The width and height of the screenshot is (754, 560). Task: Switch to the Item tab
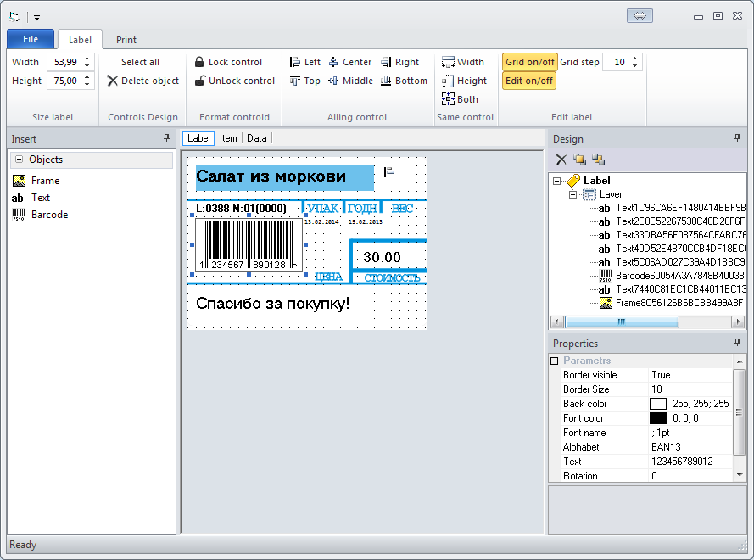click(x=228, y=138)
